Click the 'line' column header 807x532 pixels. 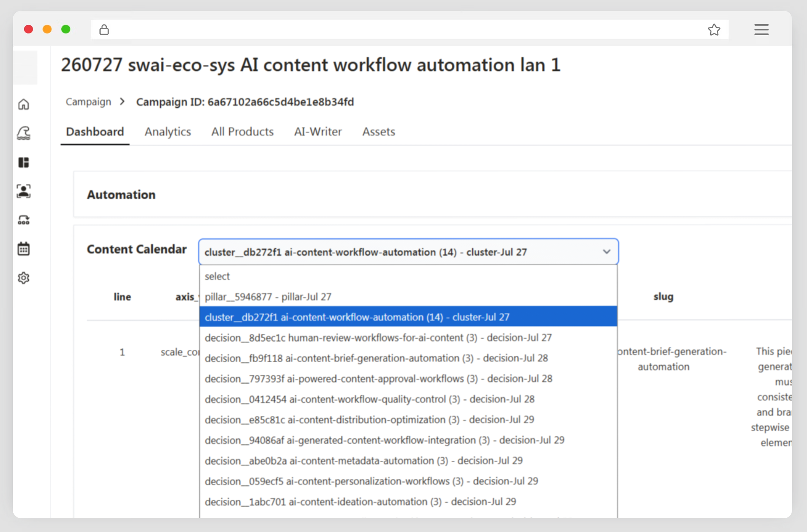(x=122, y=297)
